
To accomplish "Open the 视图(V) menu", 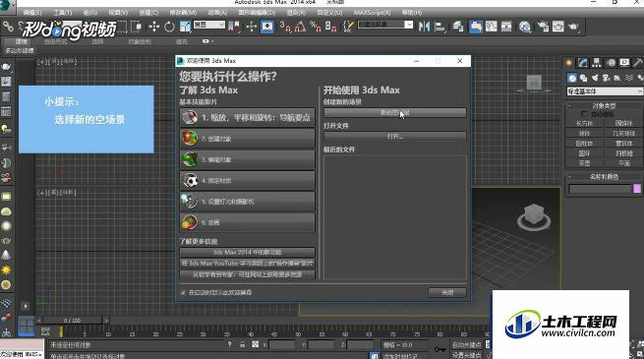I will coord(118,13).
